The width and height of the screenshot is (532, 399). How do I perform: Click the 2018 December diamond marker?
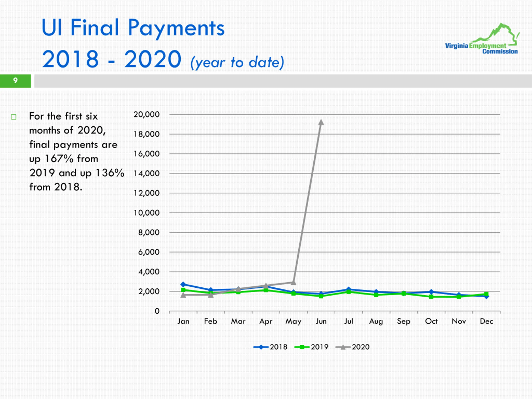click(x=486, y=297)
